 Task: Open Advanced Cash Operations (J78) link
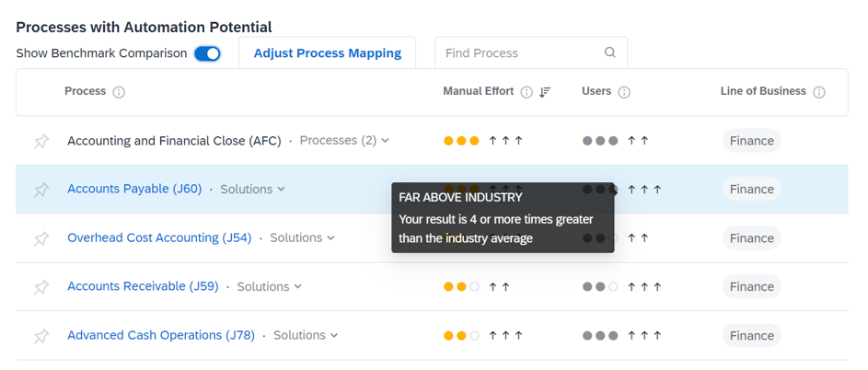161,335
